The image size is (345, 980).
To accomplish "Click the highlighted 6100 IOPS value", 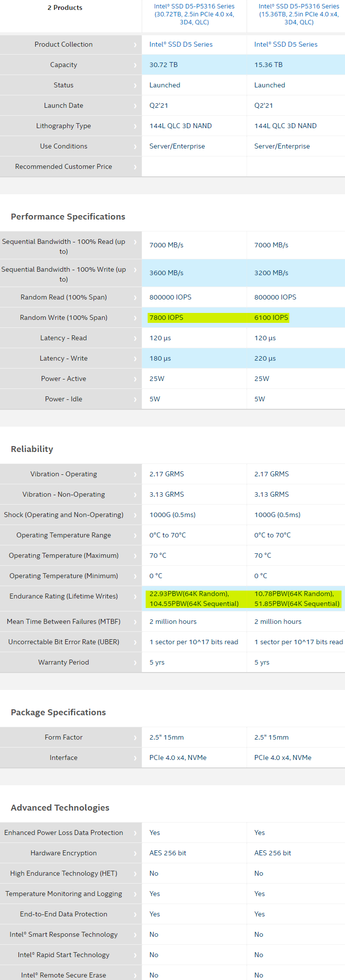I will point(271,317).
